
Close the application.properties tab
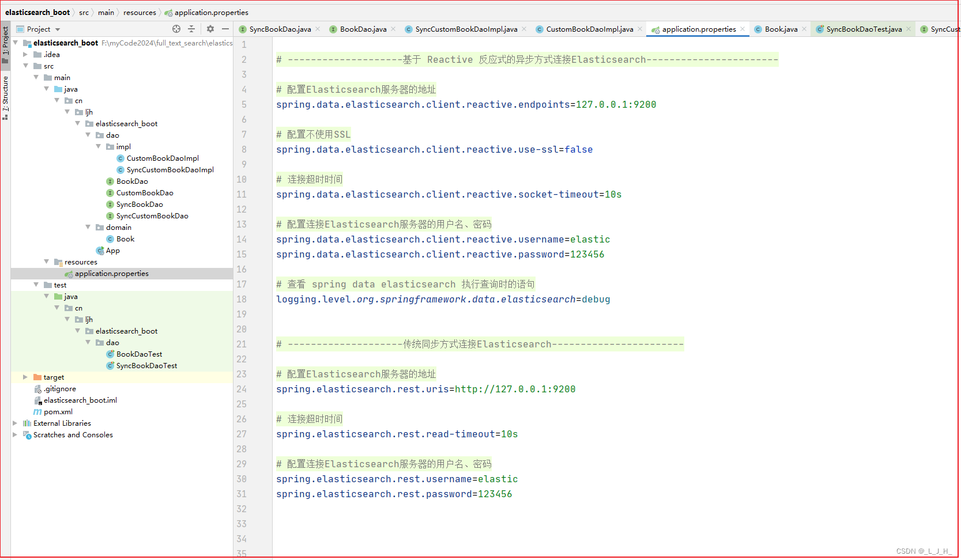743,29
